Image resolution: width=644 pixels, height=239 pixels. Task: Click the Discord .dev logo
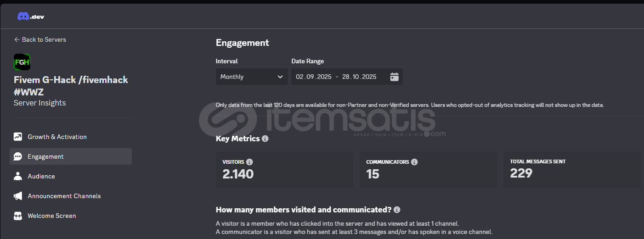31,17
